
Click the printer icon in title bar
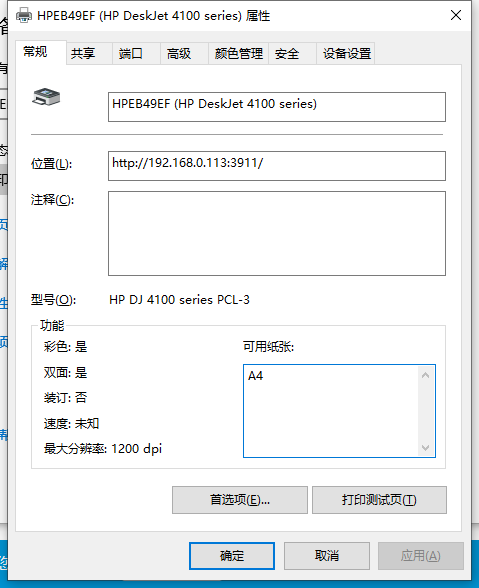click(x=24, y=15)
